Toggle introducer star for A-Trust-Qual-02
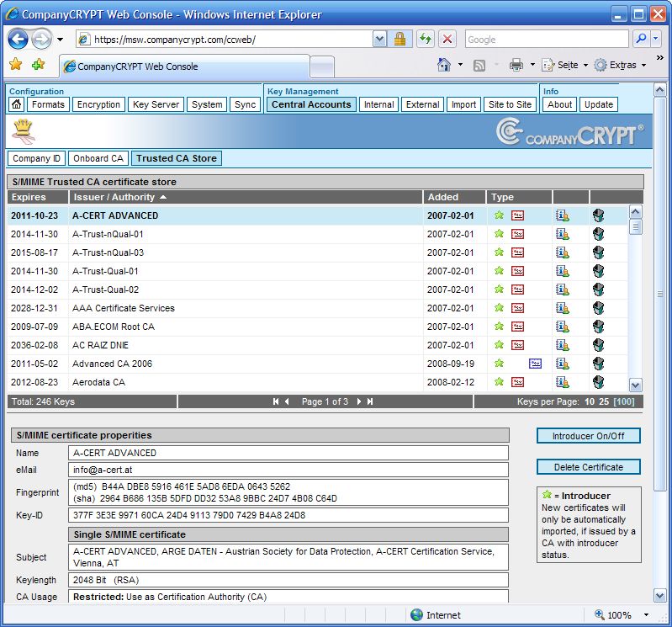Viewport: 672px width, 627px height. 499,289
